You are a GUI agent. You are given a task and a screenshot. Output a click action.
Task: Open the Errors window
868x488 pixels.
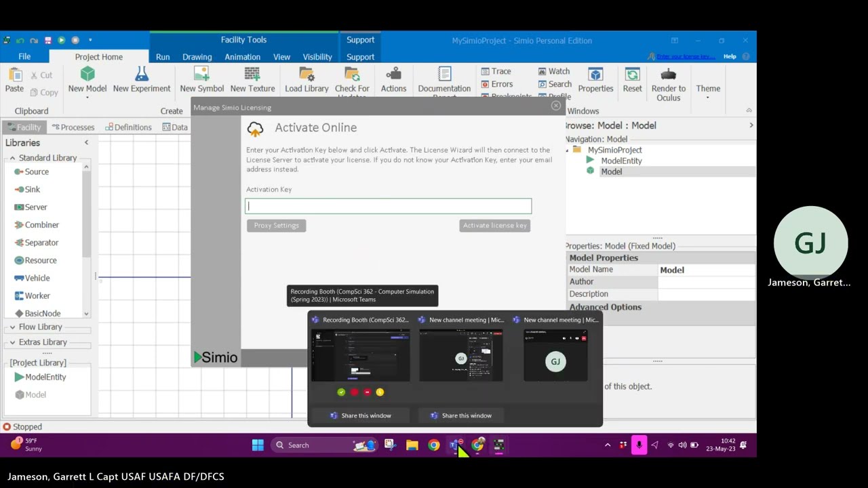496,84
